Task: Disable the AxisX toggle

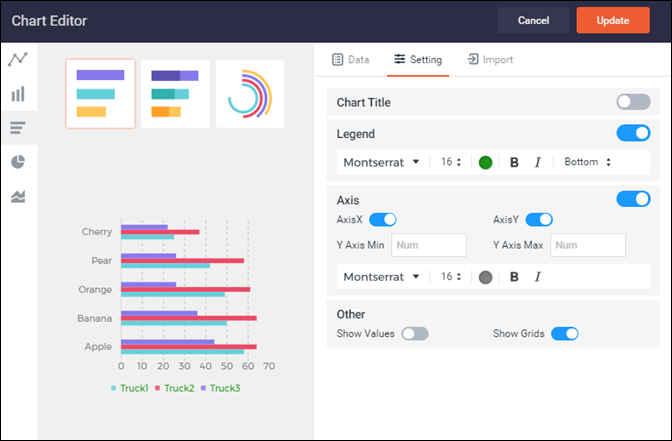Action: click(x=383, y=219)
